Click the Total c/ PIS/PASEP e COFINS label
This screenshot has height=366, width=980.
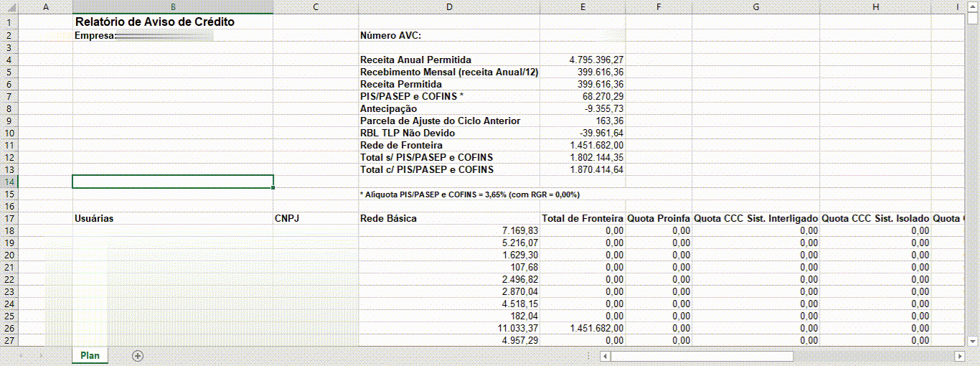click(427, 170)
